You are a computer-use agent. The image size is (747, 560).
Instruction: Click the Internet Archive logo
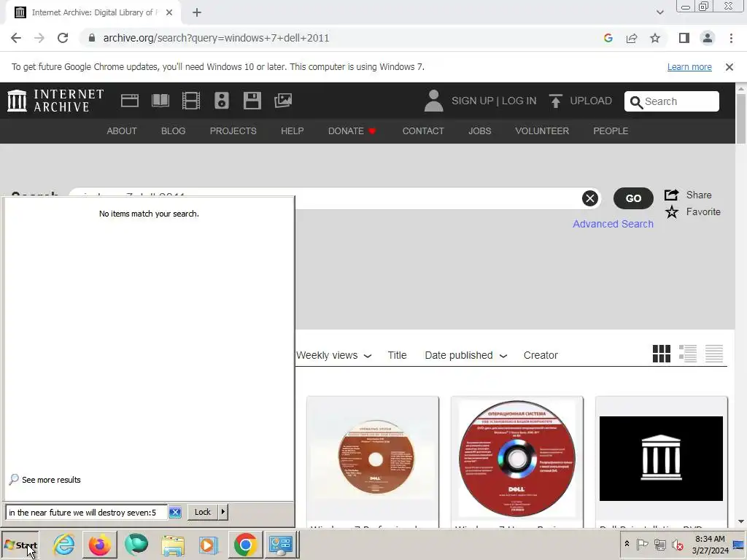(55, 101)
